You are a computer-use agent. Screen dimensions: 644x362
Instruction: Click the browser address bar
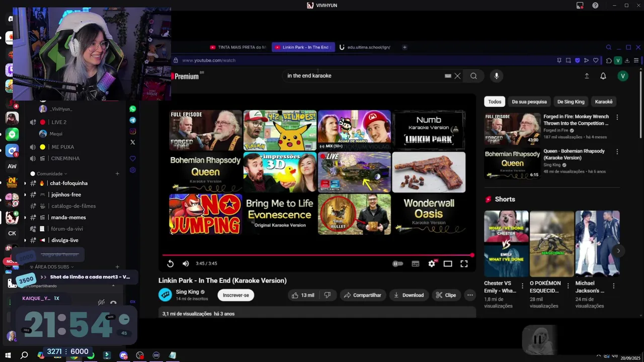click(362, 60)
